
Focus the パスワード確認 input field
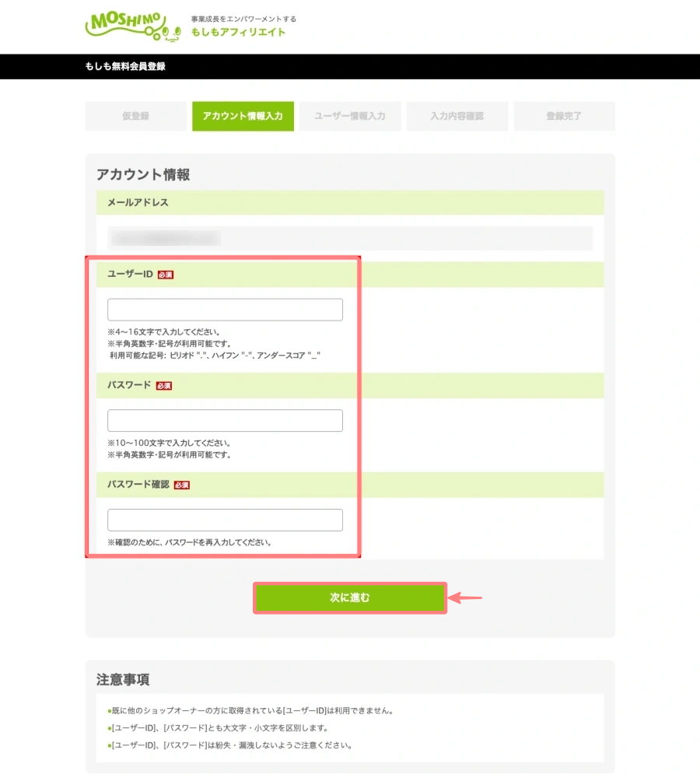pos(226,520)
